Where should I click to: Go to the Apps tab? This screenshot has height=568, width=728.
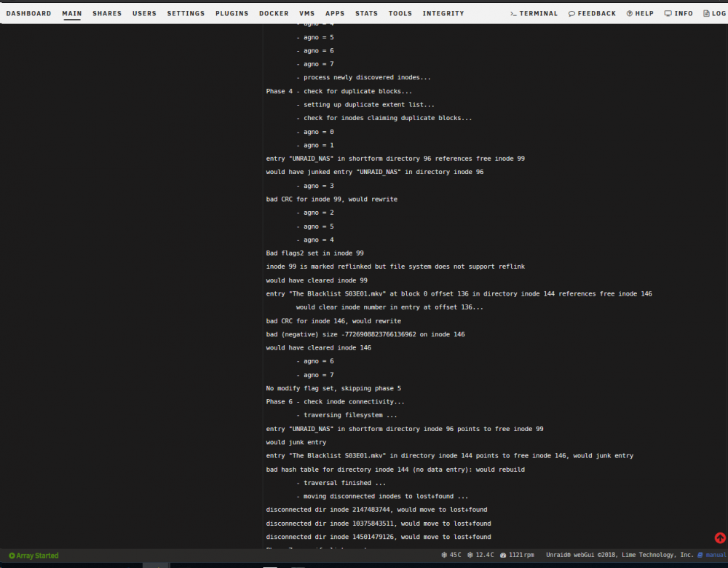pyautogui.click(x=335, y=13)
